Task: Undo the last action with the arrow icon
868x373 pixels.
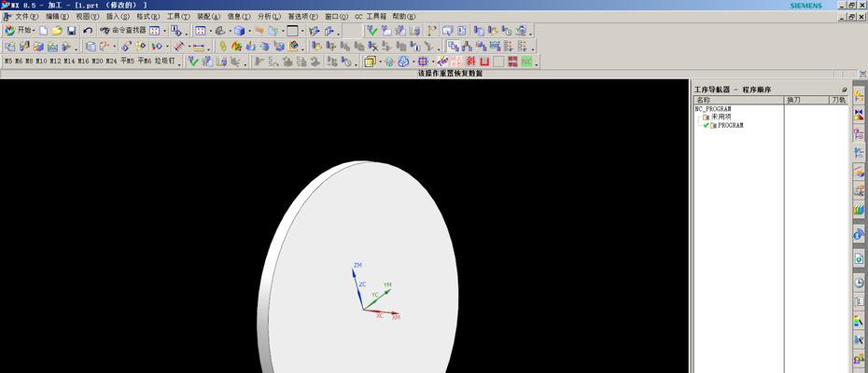Action: point(88,31)
